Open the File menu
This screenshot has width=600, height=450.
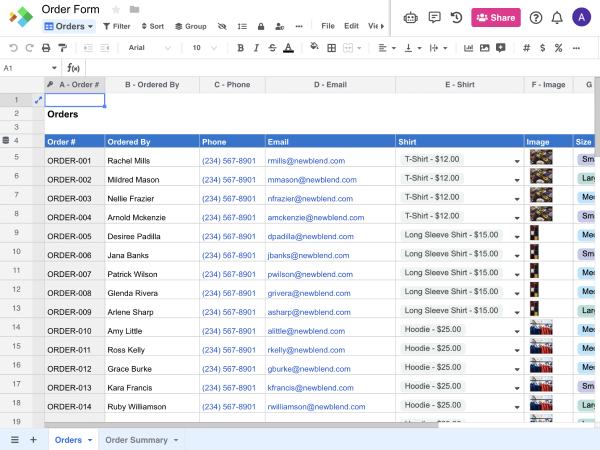coord(328,26)
